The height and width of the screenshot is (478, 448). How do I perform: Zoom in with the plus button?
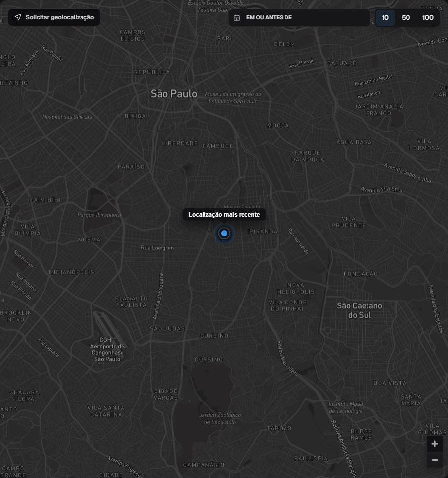point(435,444)
